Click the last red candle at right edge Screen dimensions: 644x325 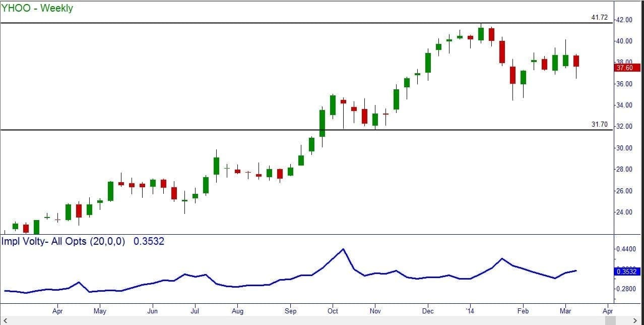click(576, 61)
